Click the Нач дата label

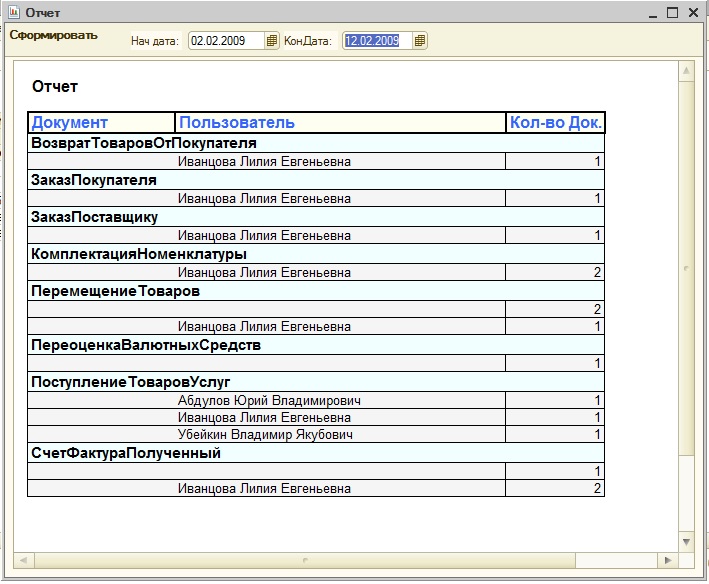[x=155, y=41]
